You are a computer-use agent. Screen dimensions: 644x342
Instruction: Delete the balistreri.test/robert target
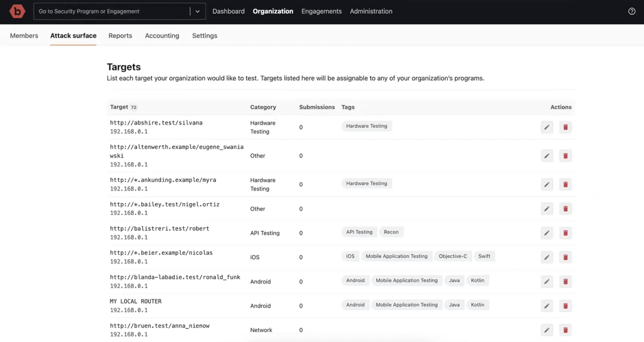[x=566, y=233]
